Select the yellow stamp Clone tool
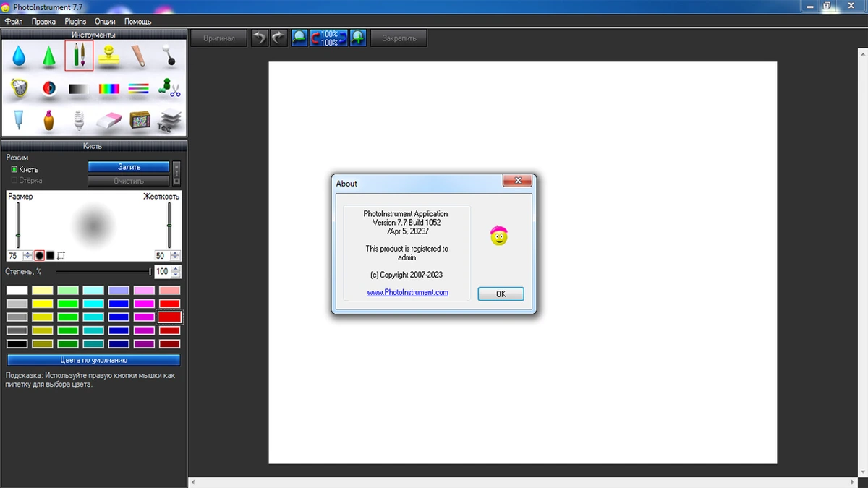 pyautogui.click(x=109, y=56)
